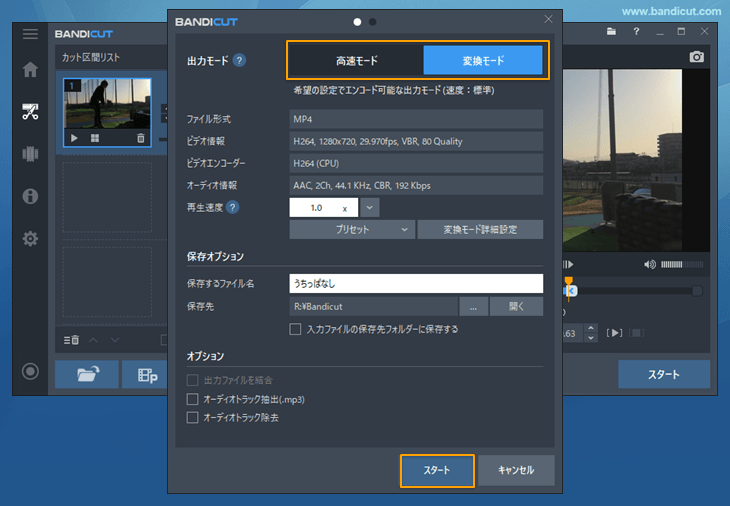Select the first page dot indicator
This screenshot has width=730, height=506.
tap(357, 22)
